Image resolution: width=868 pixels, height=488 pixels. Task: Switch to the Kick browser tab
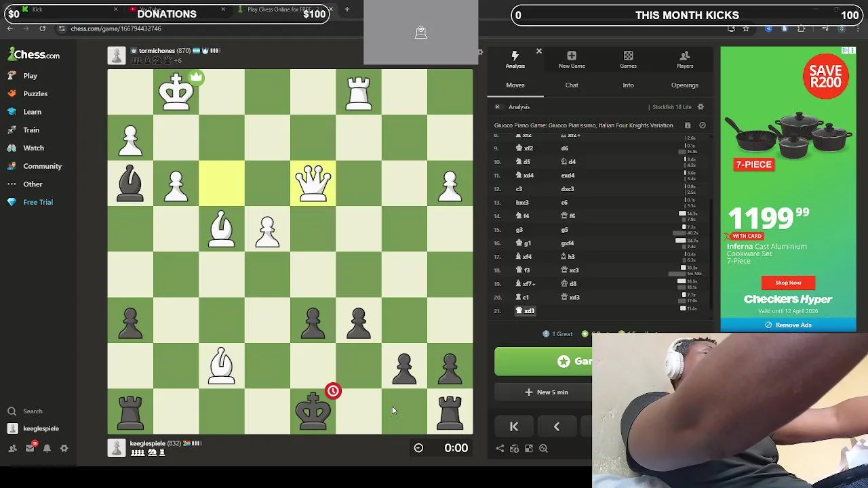coord(37,9)
